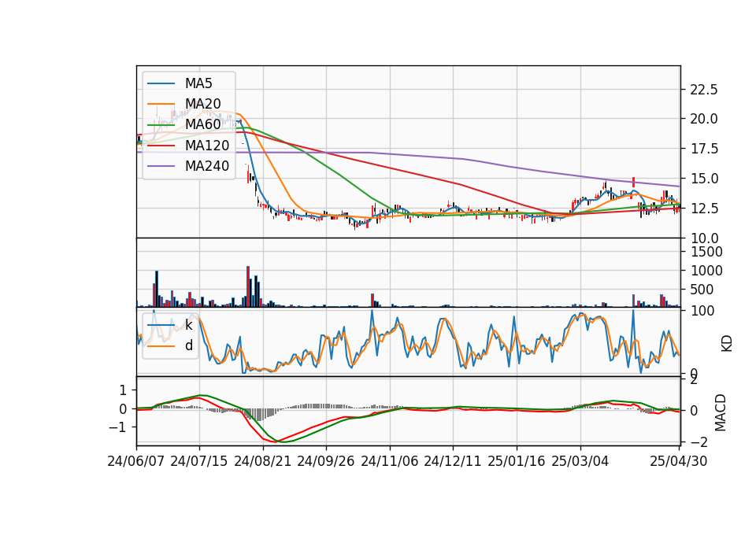
Task: Click the MA5 legend label
Action: point(198,83)
